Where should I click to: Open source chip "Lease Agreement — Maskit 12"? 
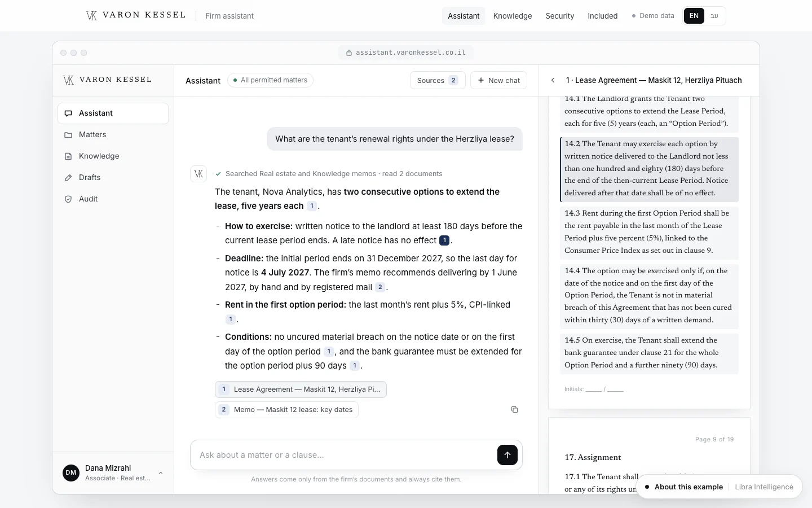click(301, 389)
